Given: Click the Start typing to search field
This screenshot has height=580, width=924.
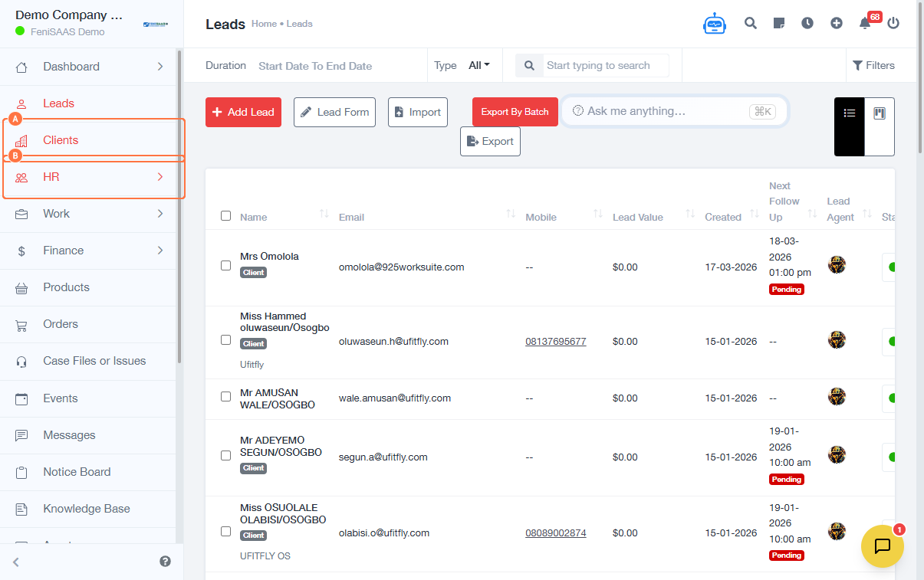Looking at the screenshot, I should pos(606,66).
